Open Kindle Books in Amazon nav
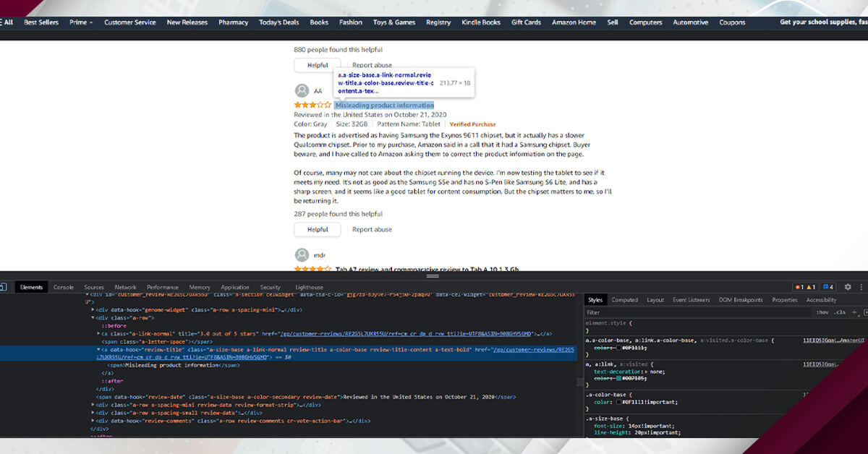868x454 pixels. [481, 22]
